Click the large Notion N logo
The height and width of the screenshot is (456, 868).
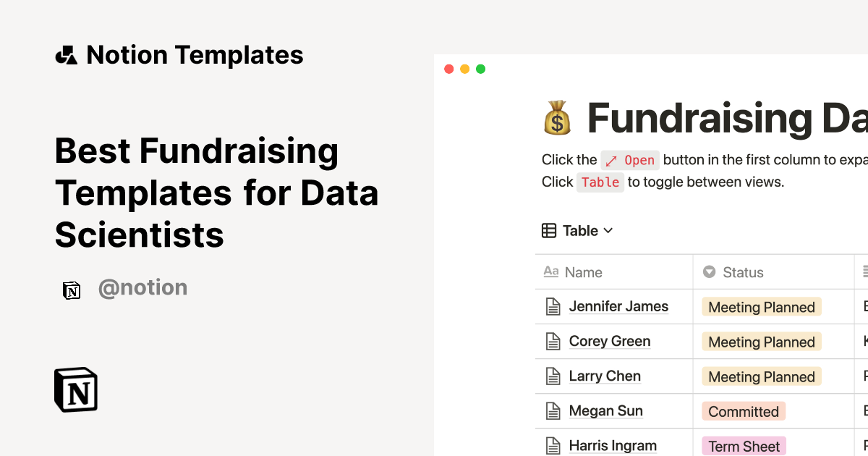click(75, 389)
